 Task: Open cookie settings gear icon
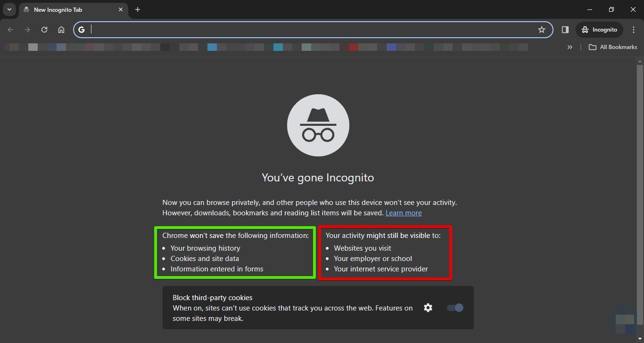428,308
